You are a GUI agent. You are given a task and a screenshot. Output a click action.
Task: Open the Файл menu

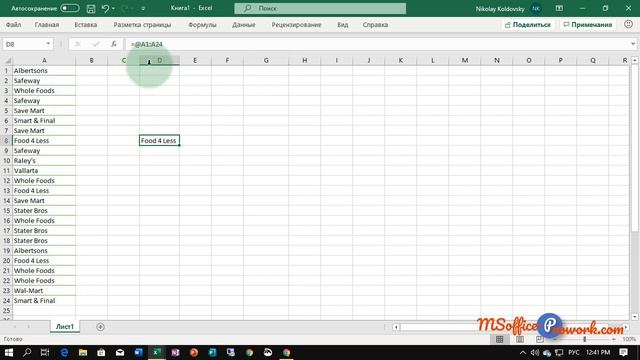click(13, 25)
